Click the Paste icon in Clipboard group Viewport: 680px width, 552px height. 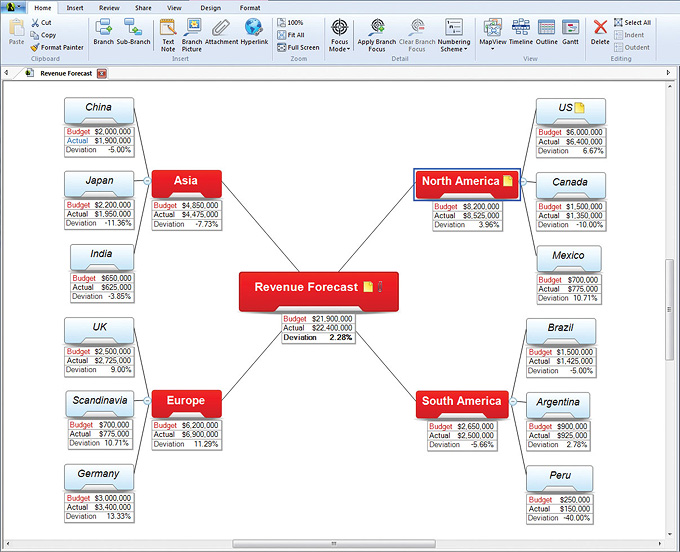click(x=16, y=32)
